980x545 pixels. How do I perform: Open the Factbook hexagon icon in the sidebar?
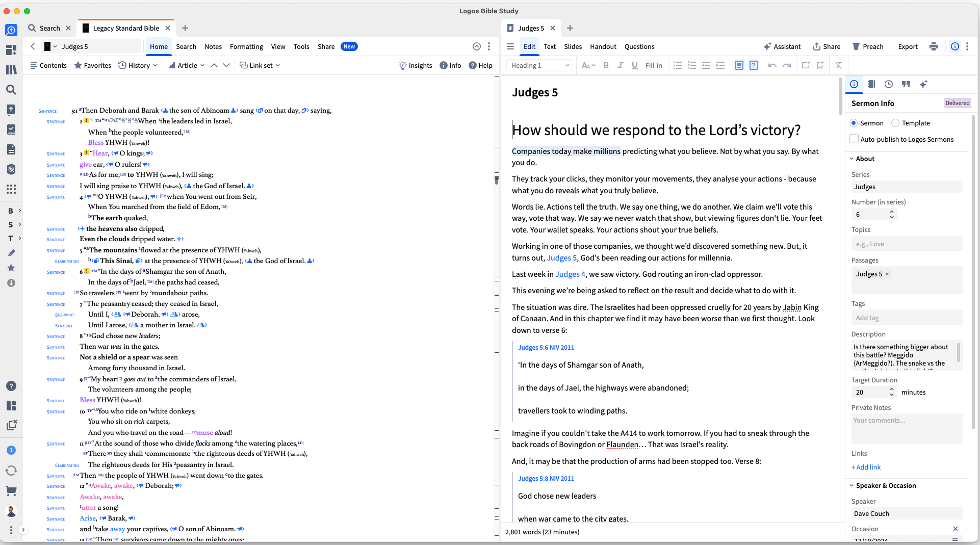point(11,169)
